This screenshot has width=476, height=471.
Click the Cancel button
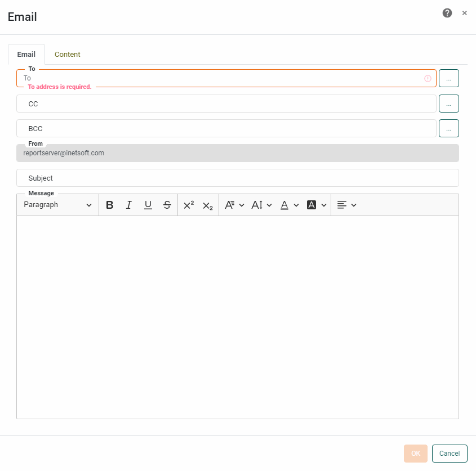click(x=449, y=453)
